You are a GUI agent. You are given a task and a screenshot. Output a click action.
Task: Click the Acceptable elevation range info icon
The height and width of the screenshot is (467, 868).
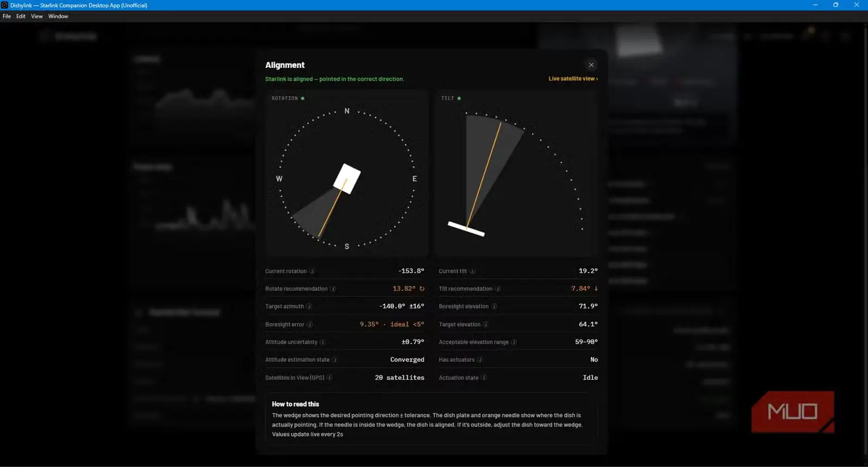514,342
